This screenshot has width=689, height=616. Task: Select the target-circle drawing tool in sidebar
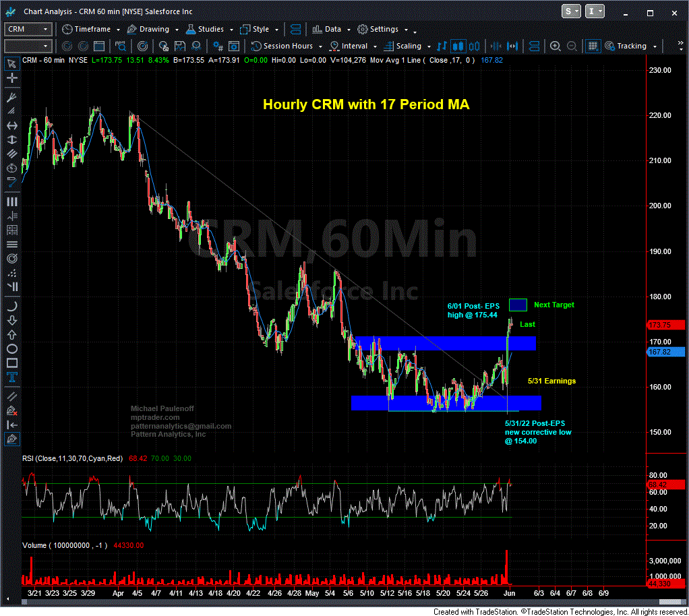[x=12, y=258]
